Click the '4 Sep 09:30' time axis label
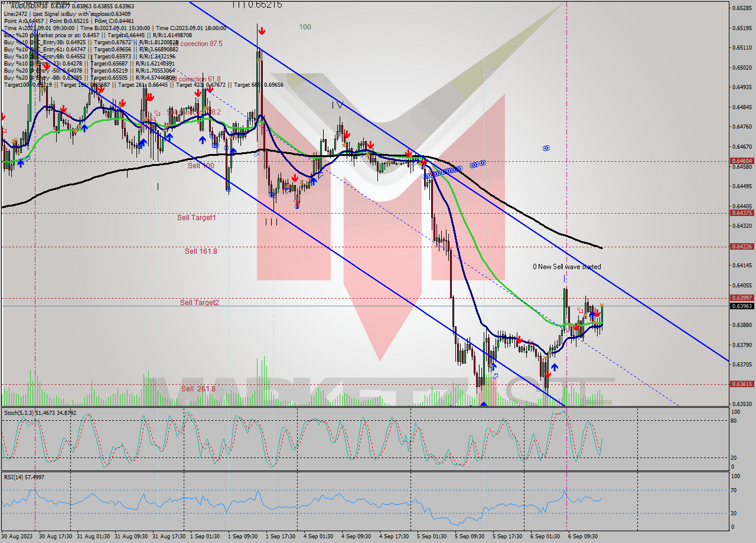The image size is (756, 543). click(x=356, y=536)
